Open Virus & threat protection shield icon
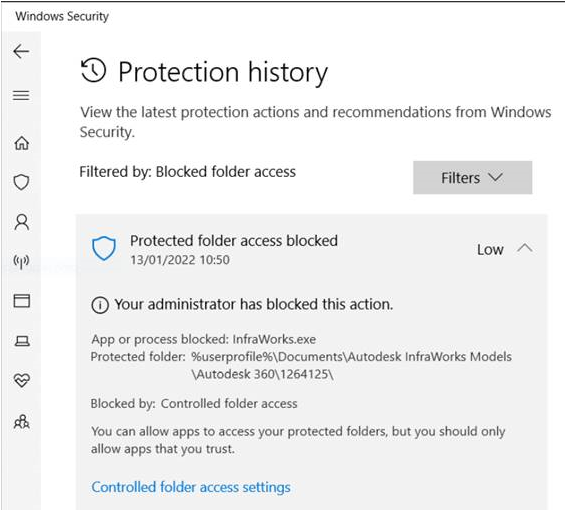The height and width of the screenshot is (510, 567). click(21, 182)
